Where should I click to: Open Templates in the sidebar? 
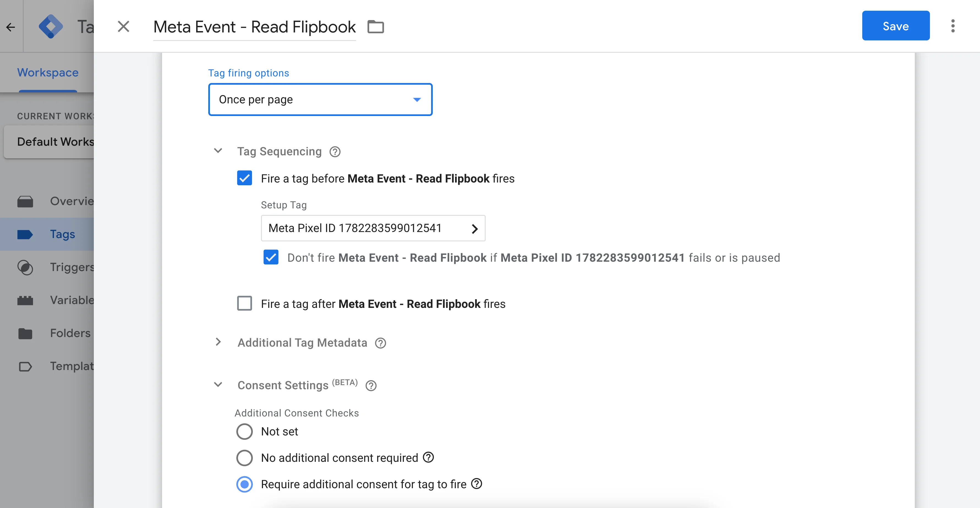(x=47, y=366)
